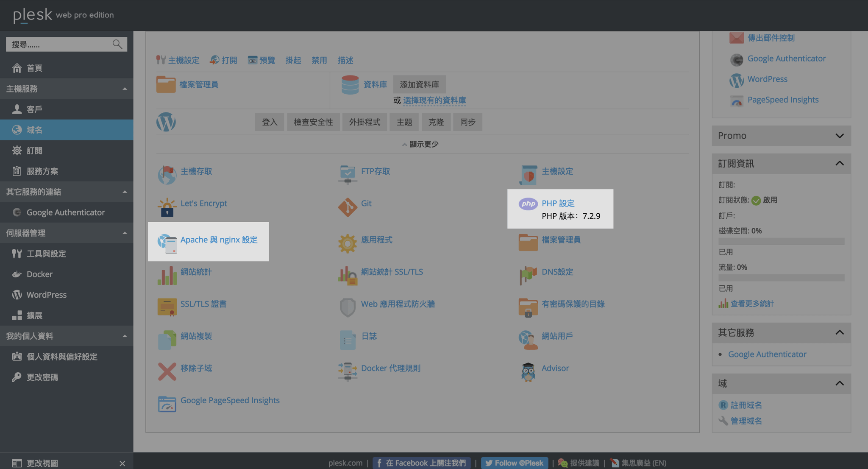Click the Advisor owl icon

click(x=528, y=372)
